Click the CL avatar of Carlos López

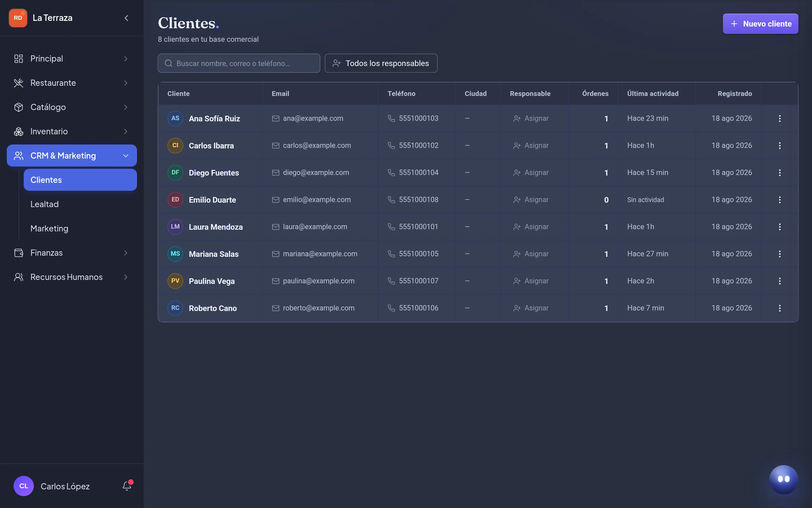click(x=23, y=486)
